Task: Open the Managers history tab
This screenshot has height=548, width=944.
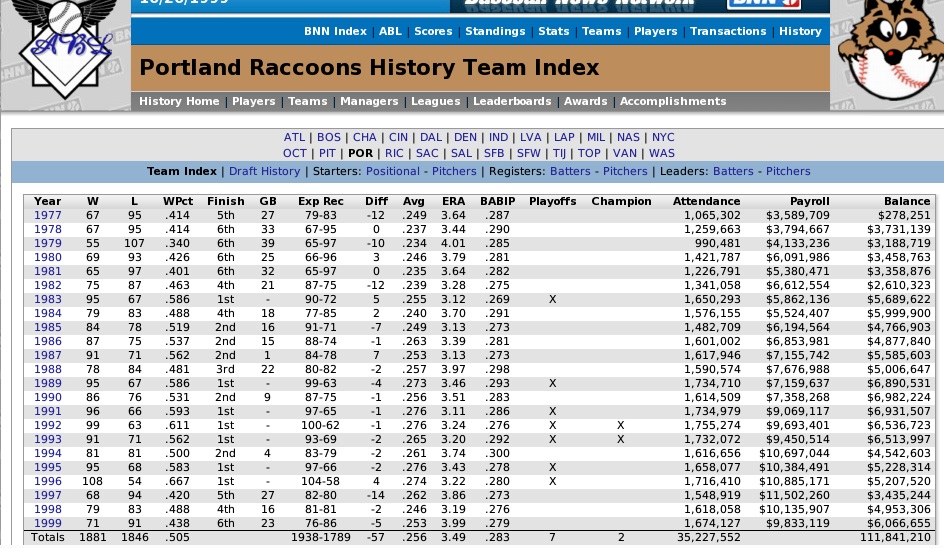Action: pos(369,101)
